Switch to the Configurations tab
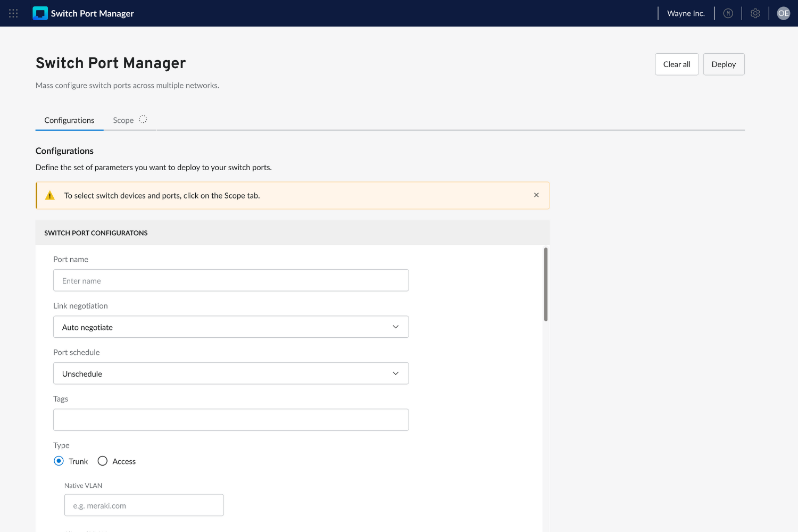The image size is (798, 532). pos(69,120)
